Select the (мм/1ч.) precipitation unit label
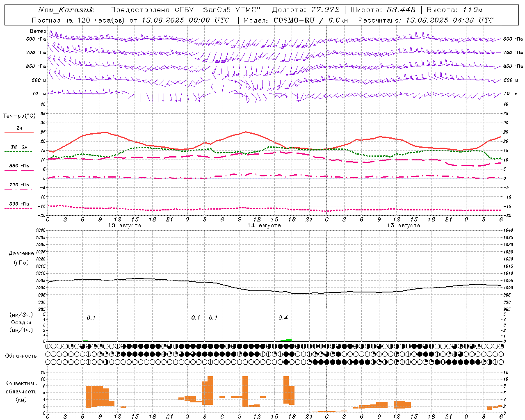Image resolution: width=525 pixels, height=420 pixels. pyautogui.click(x=21, y=330)
